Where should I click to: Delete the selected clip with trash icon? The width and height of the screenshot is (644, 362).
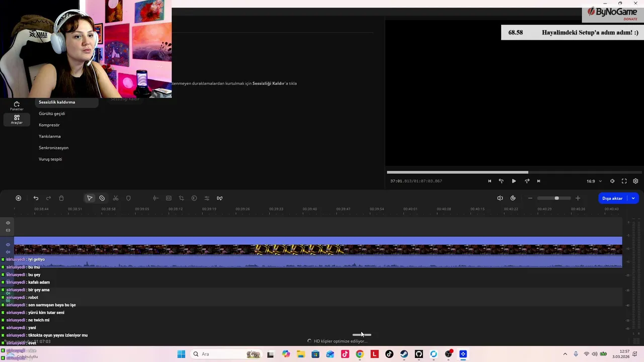click(61, 198)
